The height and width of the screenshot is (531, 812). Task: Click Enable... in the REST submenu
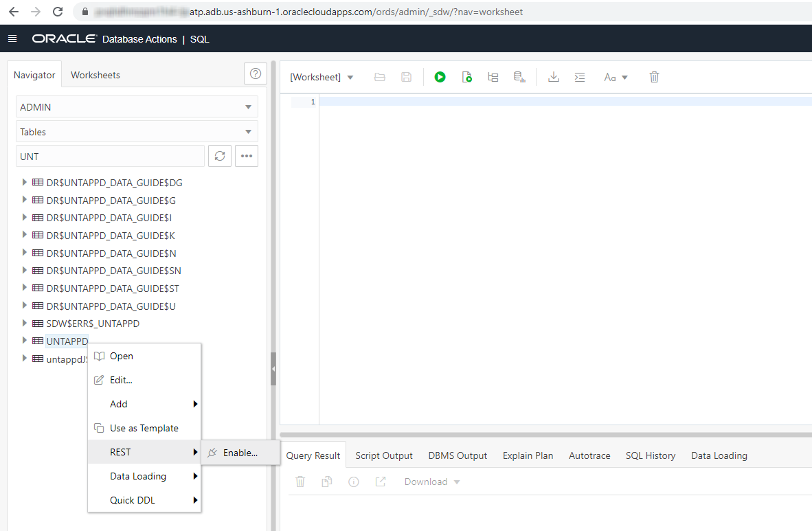240,453
